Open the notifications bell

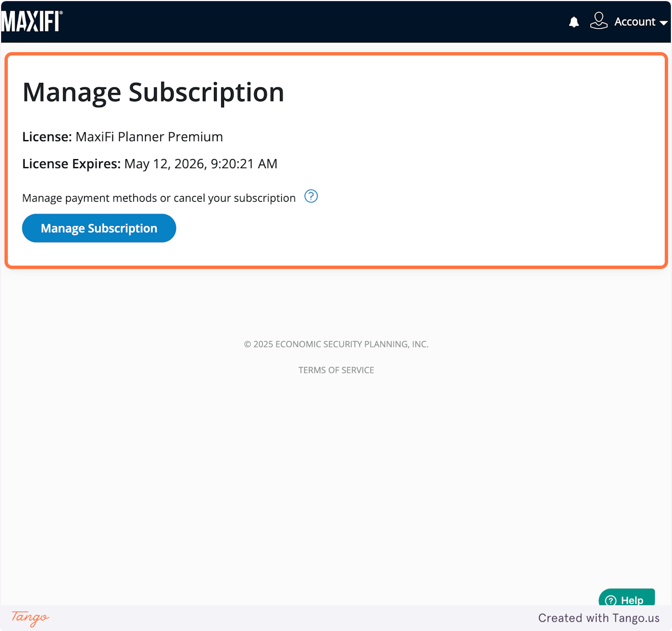(573, 22)
